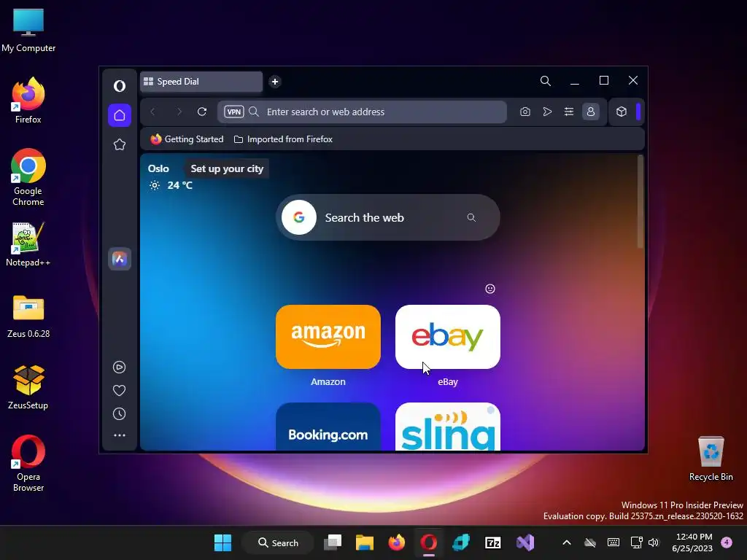Click the address bar search field
The height and width of the screenshot is (560, 747).
362,112
